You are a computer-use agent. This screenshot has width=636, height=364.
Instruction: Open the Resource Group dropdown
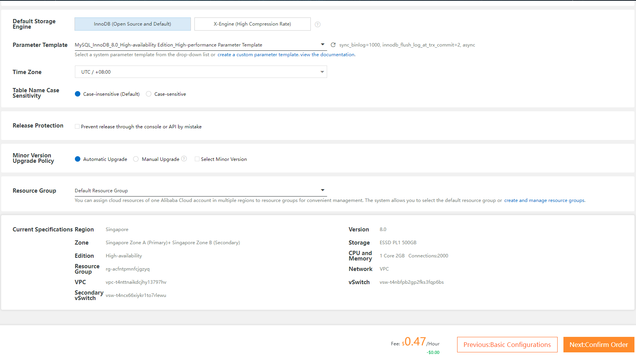pos(322,190)
